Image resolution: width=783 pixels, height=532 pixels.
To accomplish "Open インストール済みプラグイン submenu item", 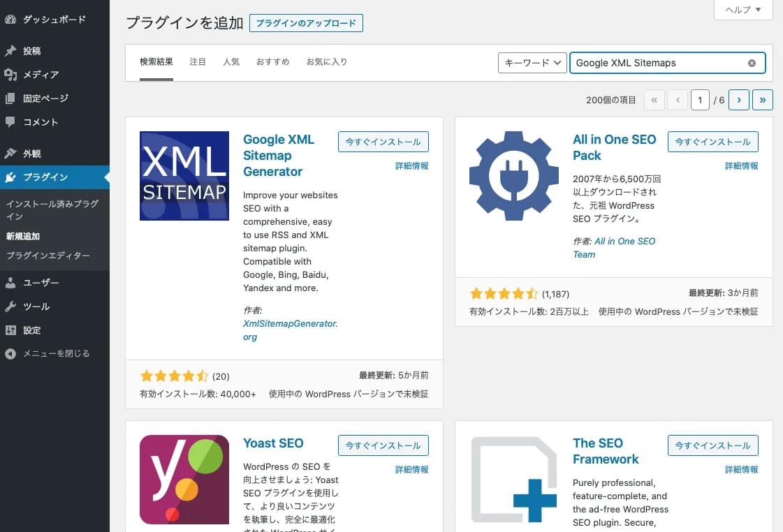I will click(52, 210).
